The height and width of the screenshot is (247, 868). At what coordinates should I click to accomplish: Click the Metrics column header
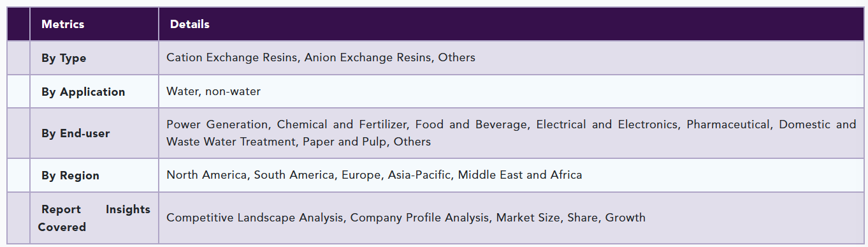(x=62, y=24)
